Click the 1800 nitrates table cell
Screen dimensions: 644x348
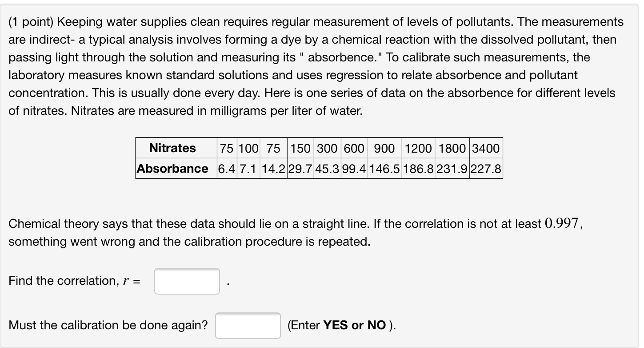[x=452, y=148]
